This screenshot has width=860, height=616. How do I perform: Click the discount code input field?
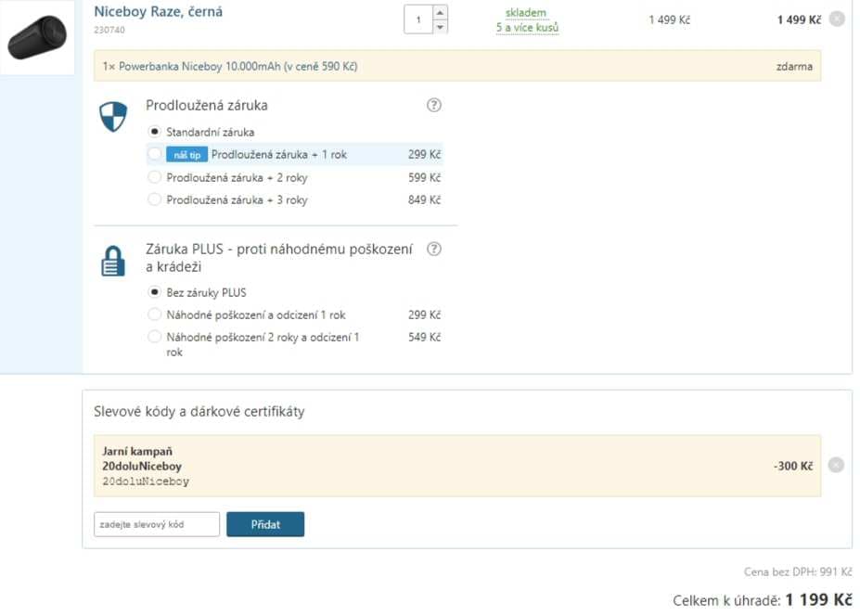[x=157, y=524]
